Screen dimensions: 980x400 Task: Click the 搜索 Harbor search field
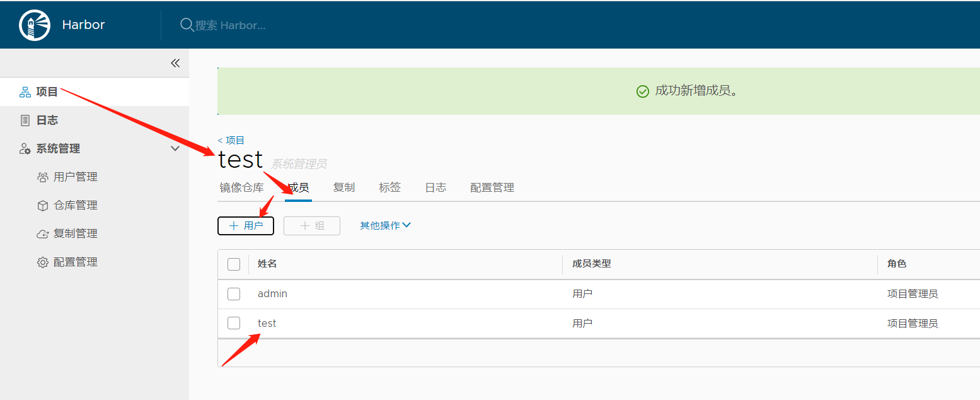click(x=230, y=25)
